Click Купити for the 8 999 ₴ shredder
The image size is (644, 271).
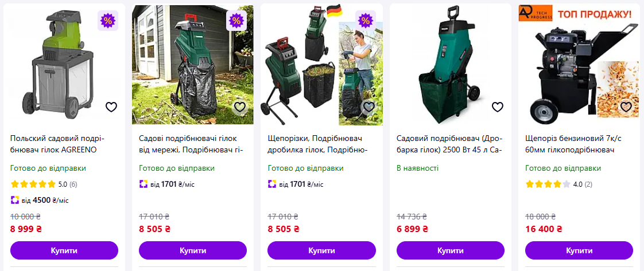click(x=64, y=250)
